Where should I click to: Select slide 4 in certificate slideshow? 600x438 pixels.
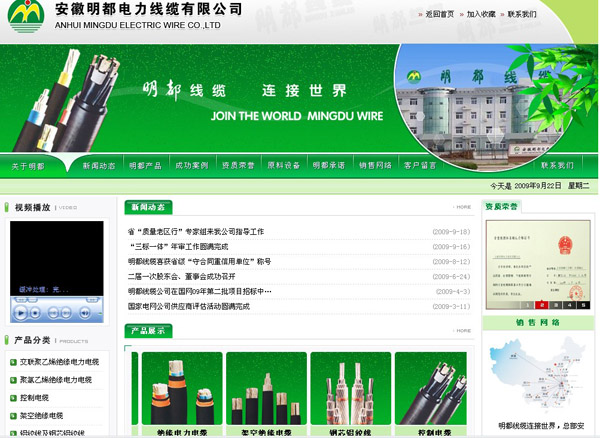pos(570,305)
